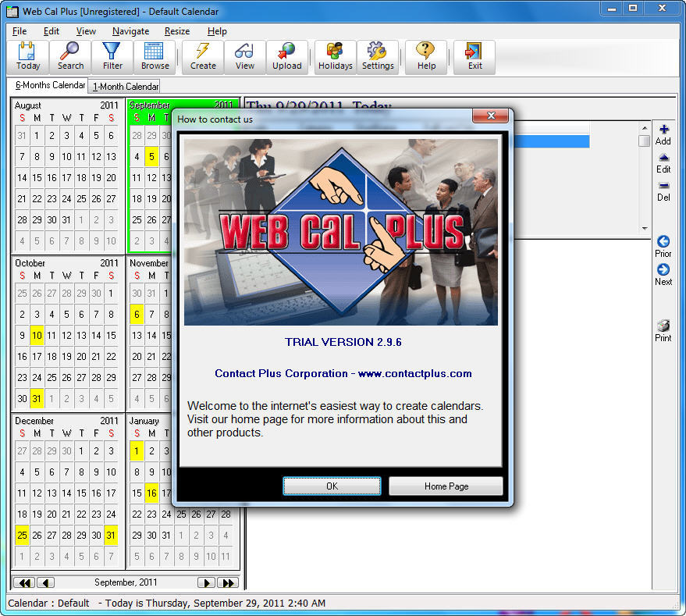The height and width of the screenshot is (616, 686).
Task: Open the Edit menu
Action: [52, 31]
